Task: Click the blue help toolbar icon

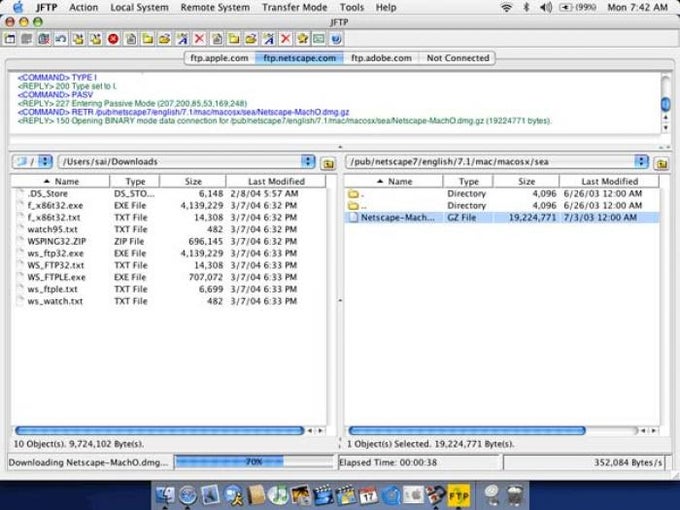Action: click(336, 39)
